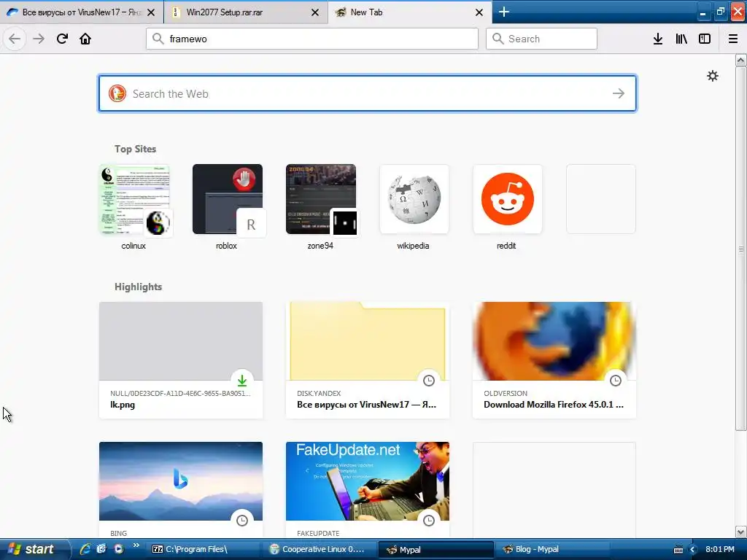The height and width of the screenshot is (560, 747).
Task: Click magnifier icon in address bar
Action: click(158, 39)
